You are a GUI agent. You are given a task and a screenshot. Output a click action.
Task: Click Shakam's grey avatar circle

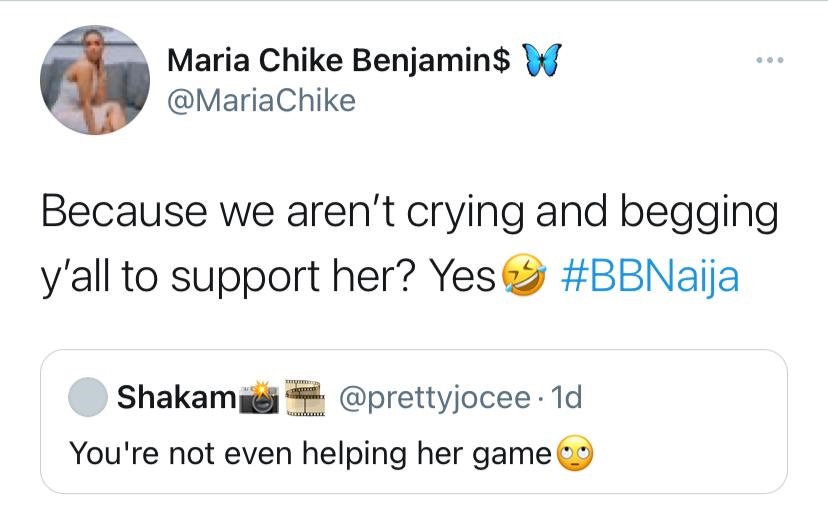click(x=88, y=399)
